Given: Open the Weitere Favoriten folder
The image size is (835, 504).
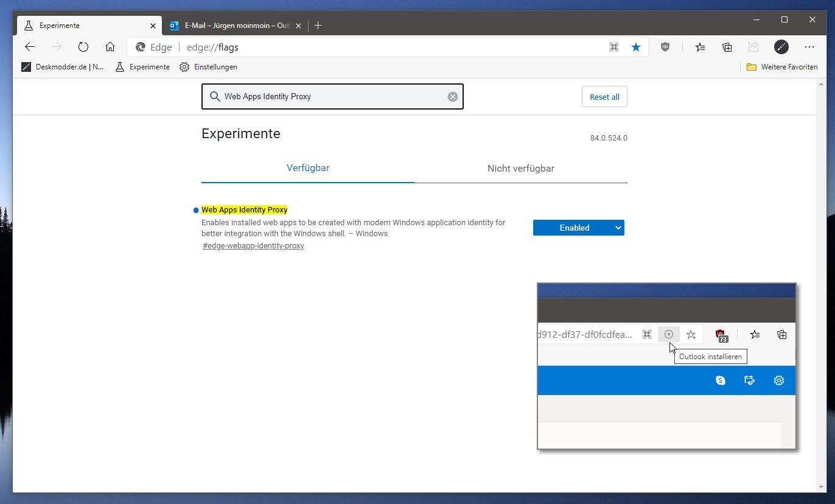Looking at the screenshot, I should pos(782,67).
